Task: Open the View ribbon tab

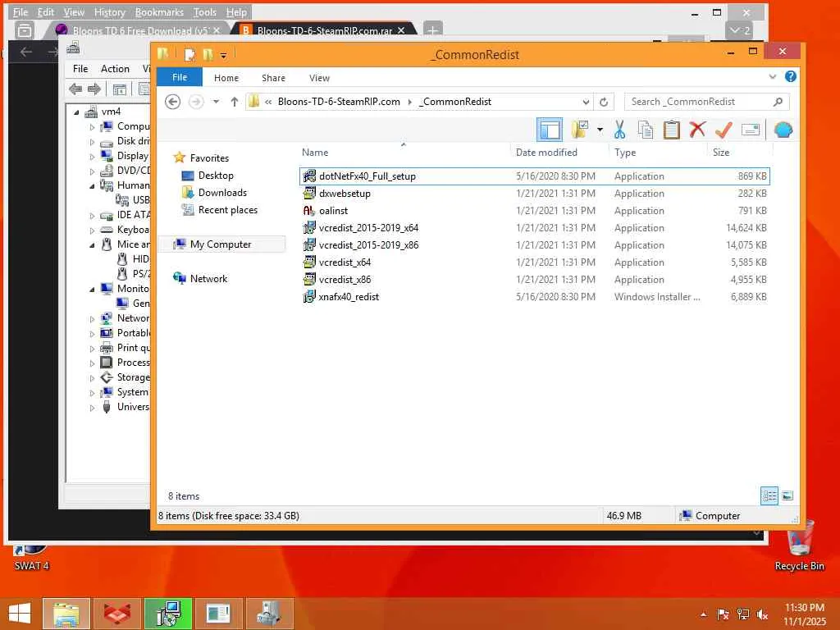Action: pyautogui.click(x=319, y=78)
